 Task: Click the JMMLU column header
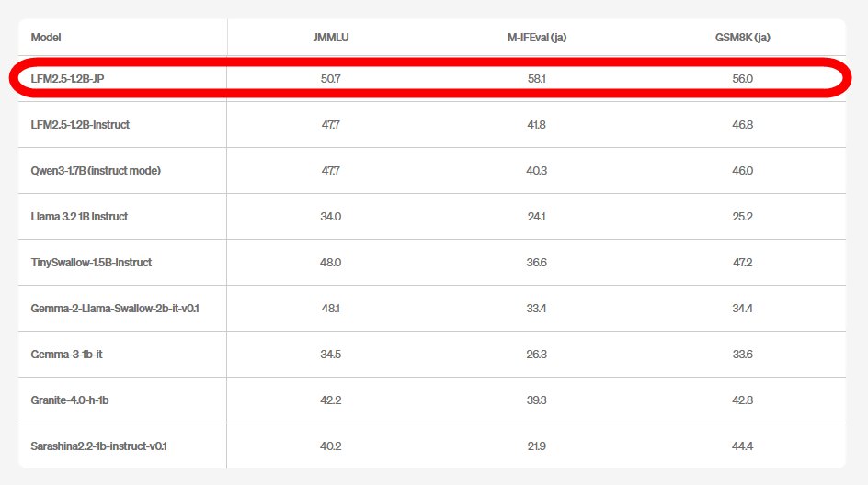(x=331, y=38)
